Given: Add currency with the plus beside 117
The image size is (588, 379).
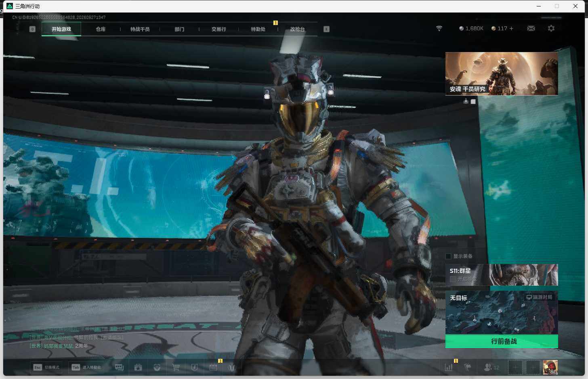Looking at the screenshot, I should click(x=511, y=28).
